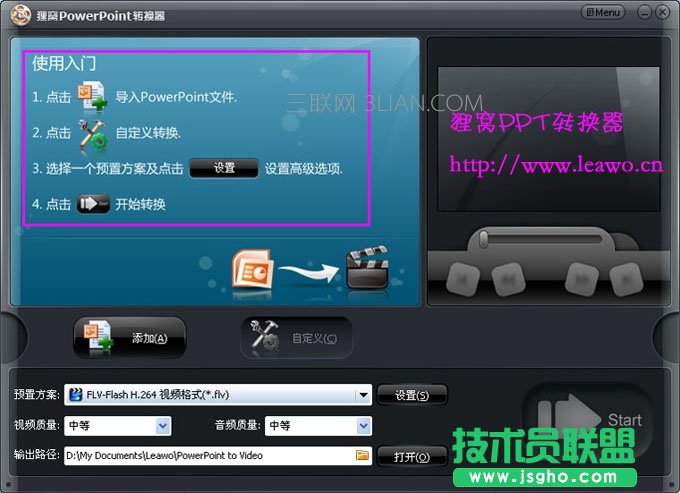Close the converter window
This screenshot has width=680, height=493.
click(662, 12)
